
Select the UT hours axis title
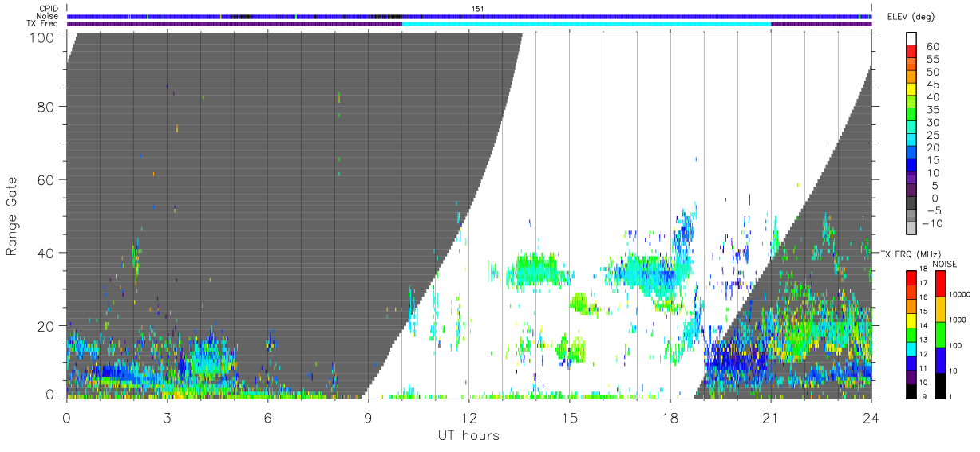(468, 435)
